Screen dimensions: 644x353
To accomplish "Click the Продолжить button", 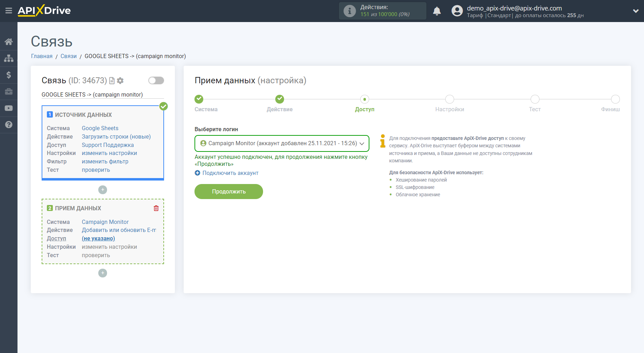I will [229, 191].
